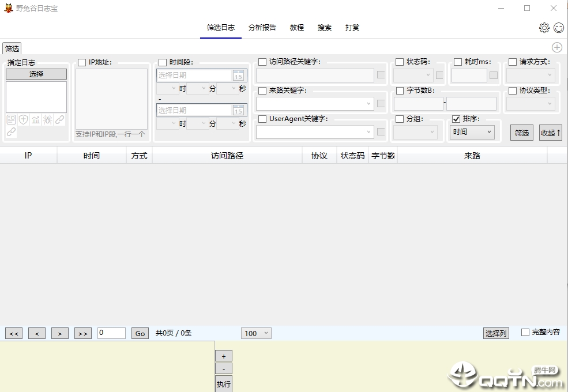The width and height of the screenshot is (568, 392).
Task: Enable the 请求方式 checkbox
Action: pos(513,62)
